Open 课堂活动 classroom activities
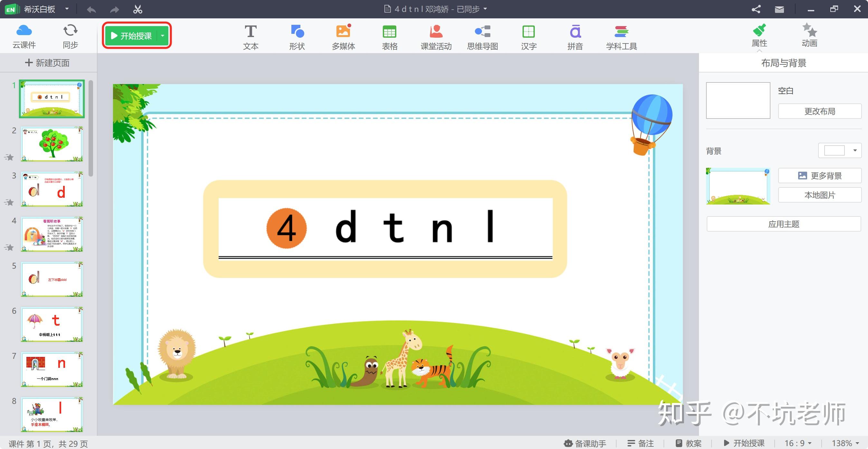The image size is (868, 449). [436, 37]
